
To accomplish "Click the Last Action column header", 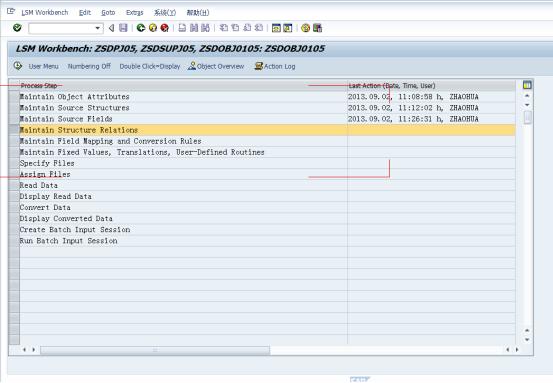I will [x=431, y=86].
